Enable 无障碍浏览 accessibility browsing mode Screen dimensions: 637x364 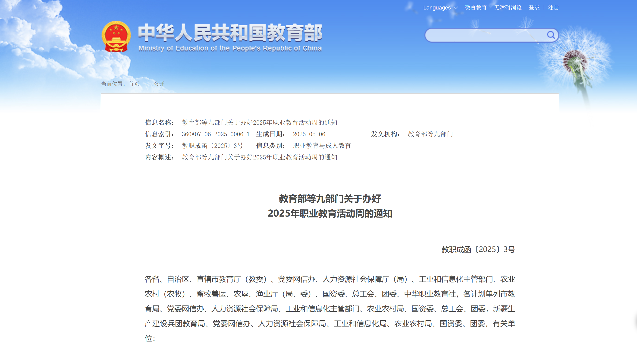point(508,7)
